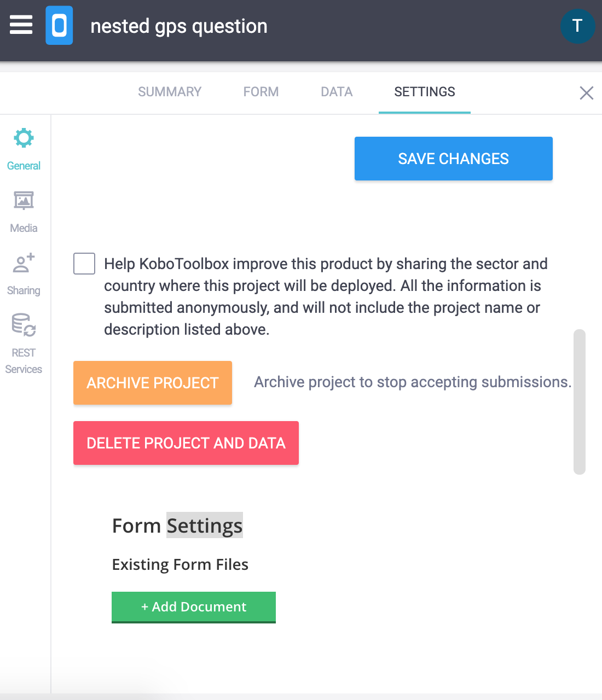The height and width of the screenshot is (700, 602).
Task: Open the Sharing settings section
Action: pyautogui.click(x=23, y=272)
